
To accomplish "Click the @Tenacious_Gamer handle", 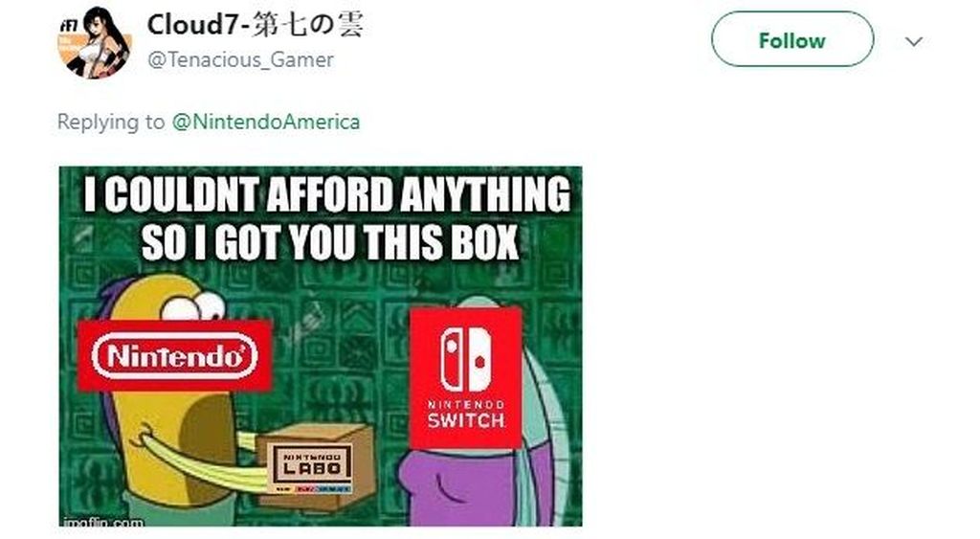I will point(240,60).
